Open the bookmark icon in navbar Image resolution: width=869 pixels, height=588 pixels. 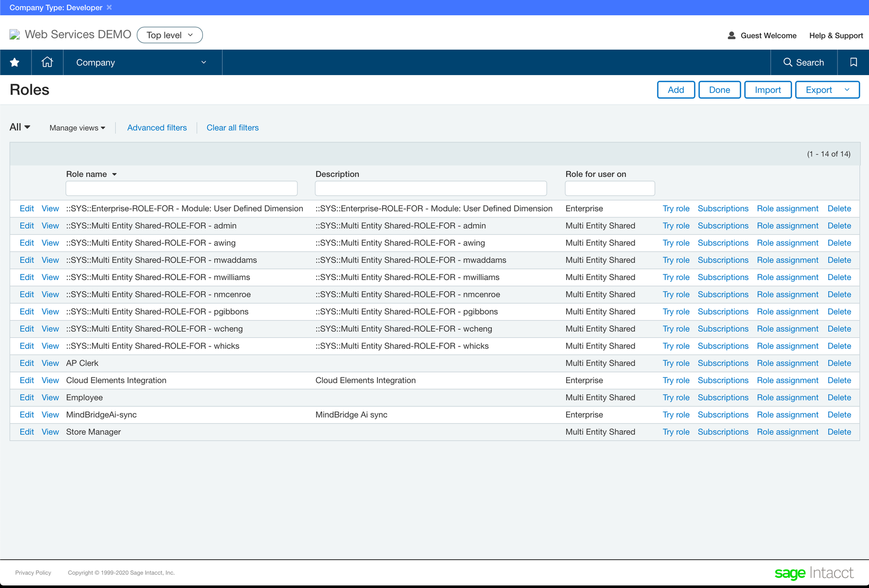click(x=853, y=62)
